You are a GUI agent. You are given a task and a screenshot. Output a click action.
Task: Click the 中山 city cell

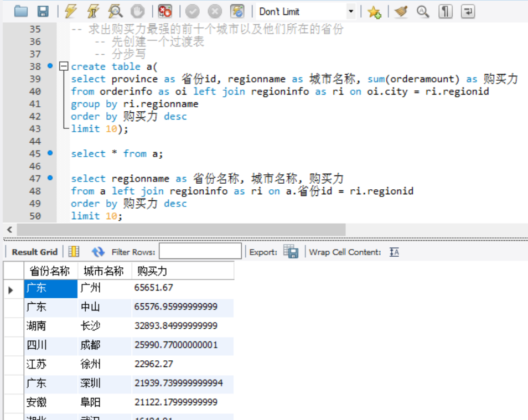tap(105, 307)
